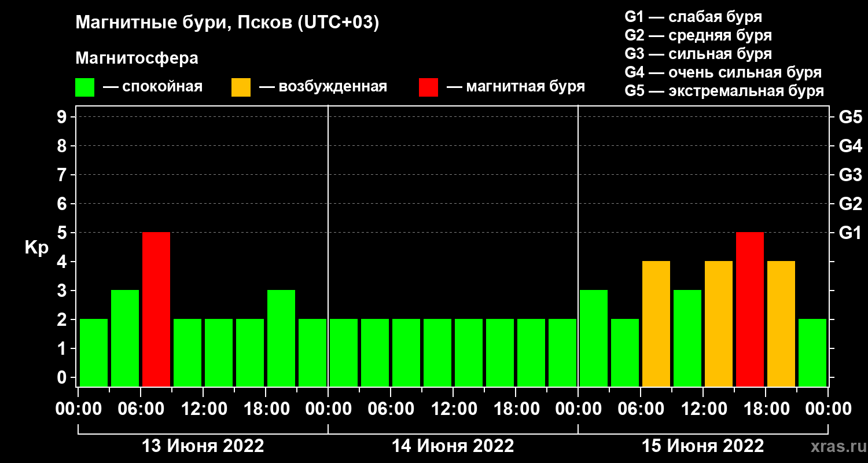Viewport: 868px width, 463px height.
Task: Click the 'Магнитосфера' heading
Action: coord(137,58)
